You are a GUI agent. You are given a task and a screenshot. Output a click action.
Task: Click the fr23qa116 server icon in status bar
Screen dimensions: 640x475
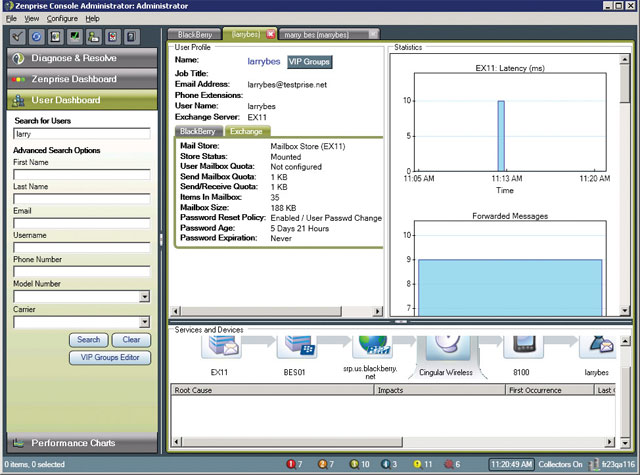click(x=594, y=464)
